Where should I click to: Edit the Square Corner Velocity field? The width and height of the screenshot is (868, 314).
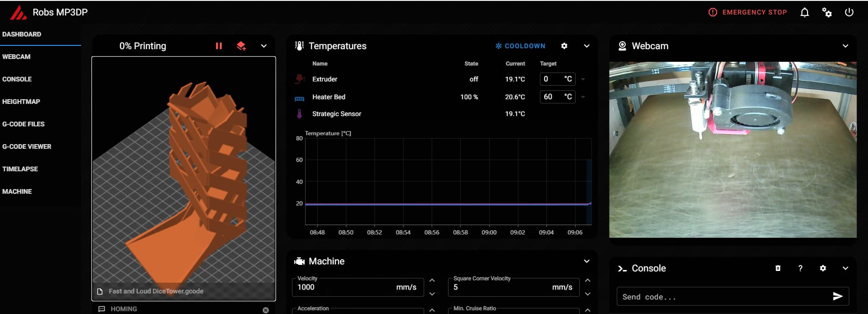tap(514, 287)
